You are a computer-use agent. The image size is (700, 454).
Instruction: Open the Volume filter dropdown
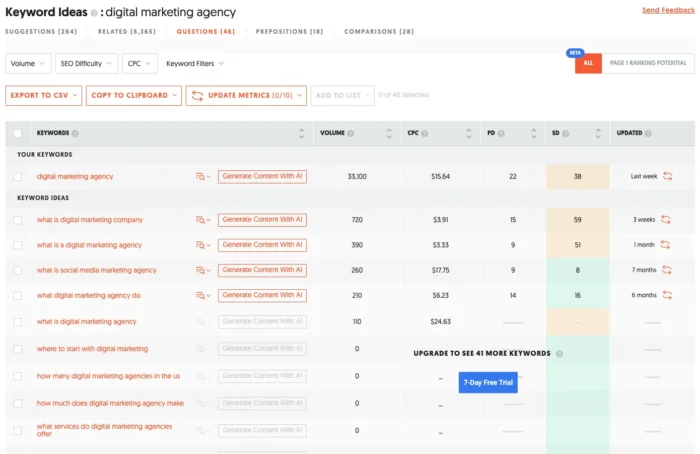(28, 63)
